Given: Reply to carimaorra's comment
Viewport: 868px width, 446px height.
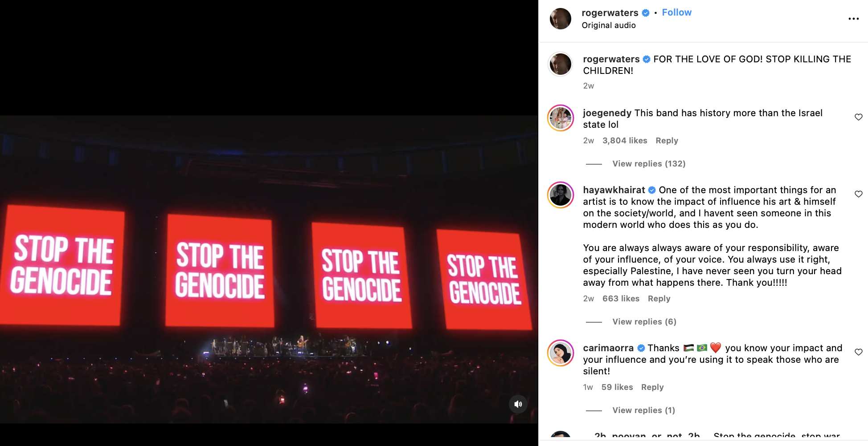Looking at the screenshot, I should (x=652, y=387).
